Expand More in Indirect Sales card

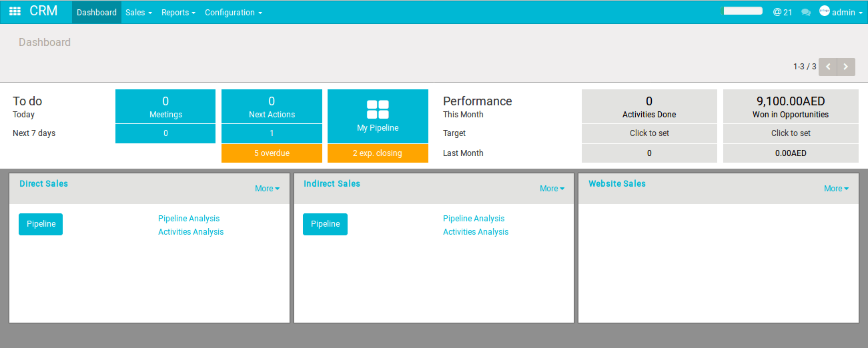pyautogui.click(x=552, y=189)
